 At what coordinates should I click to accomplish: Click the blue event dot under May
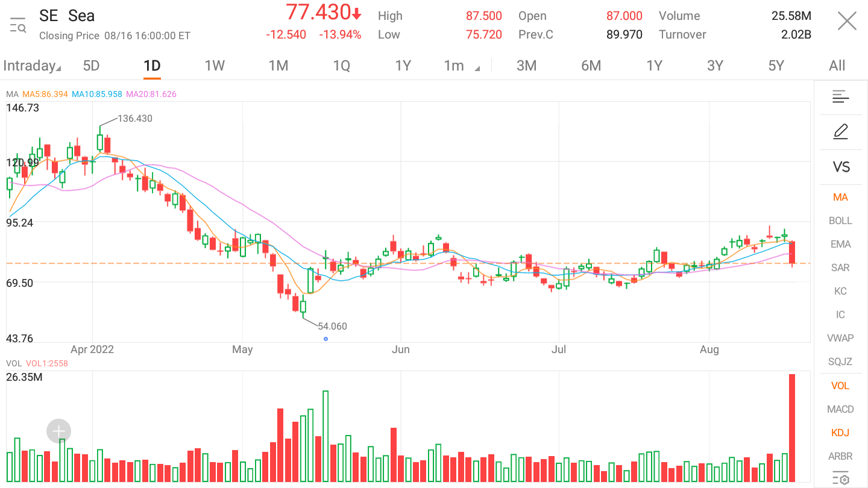(x=325, y=339)
